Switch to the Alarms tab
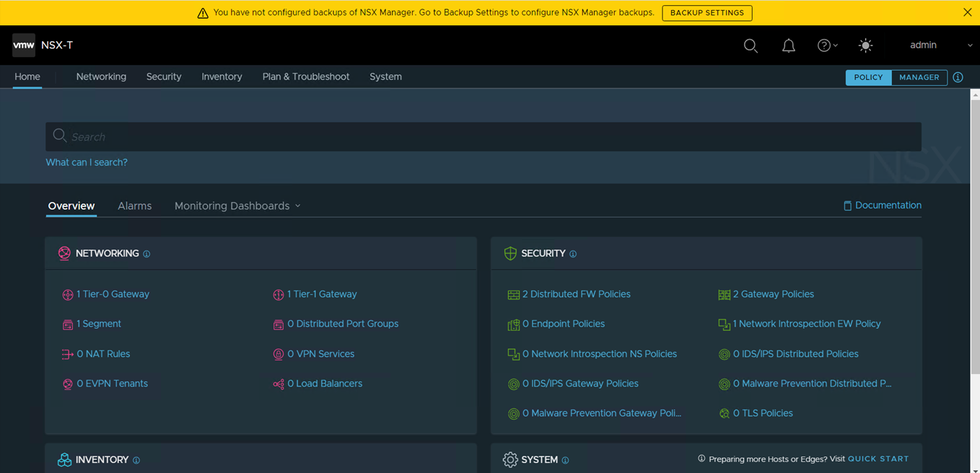 135,206
